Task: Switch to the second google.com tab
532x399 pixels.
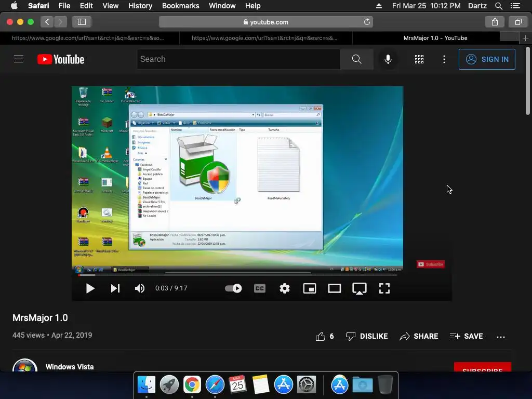Action: coord(265,38)
